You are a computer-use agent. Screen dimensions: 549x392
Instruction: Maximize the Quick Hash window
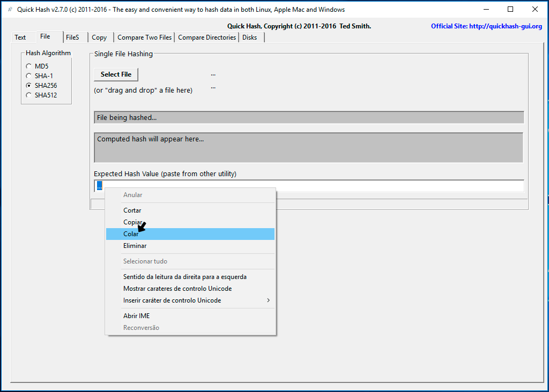coord(510,10)
